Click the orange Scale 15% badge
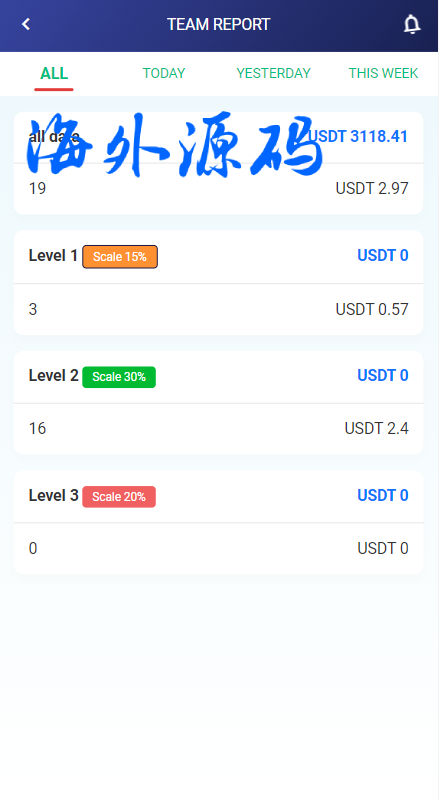 [120, 256]
